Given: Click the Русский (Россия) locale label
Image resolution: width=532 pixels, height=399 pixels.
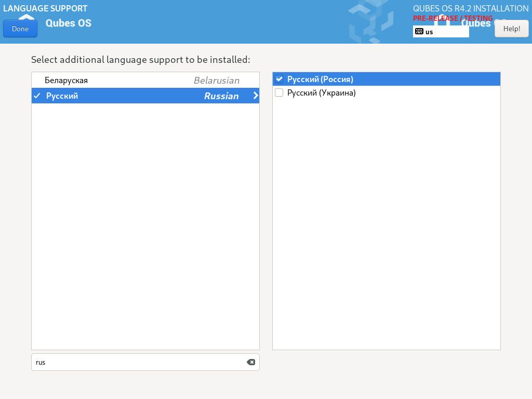Looking at the screenshot, I should 320,79.
